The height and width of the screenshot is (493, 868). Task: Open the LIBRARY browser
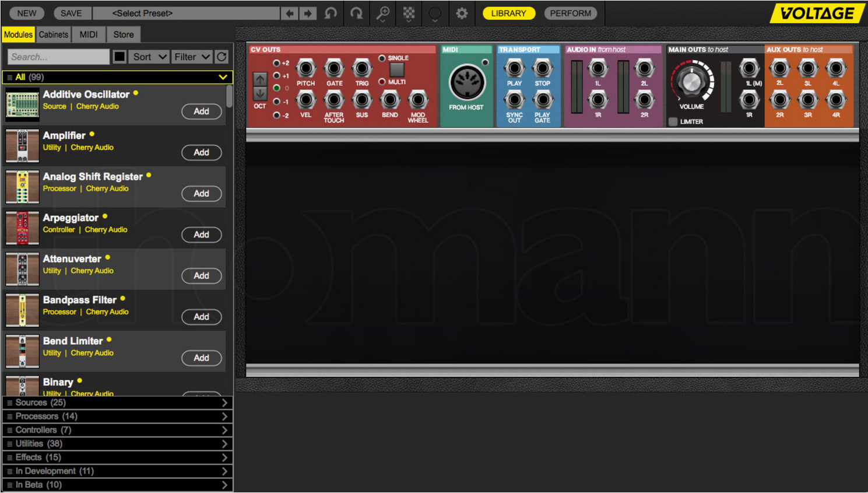click(508, 13)
